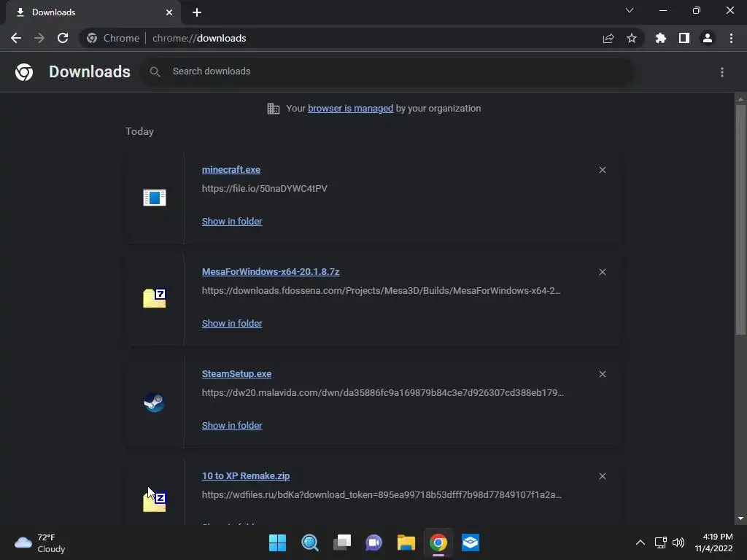Viewport: 747px width, 560px height.
Task: Close the Downloads tab
Action: click(169, 12)
